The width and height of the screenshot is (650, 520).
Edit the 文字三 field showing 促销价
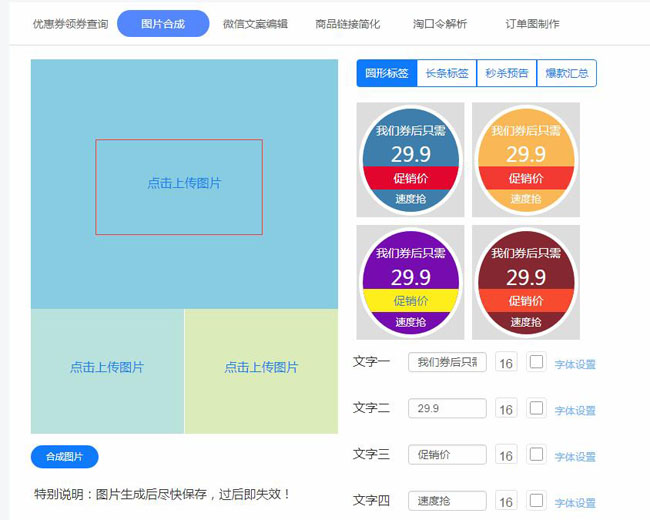coord(447,454)
